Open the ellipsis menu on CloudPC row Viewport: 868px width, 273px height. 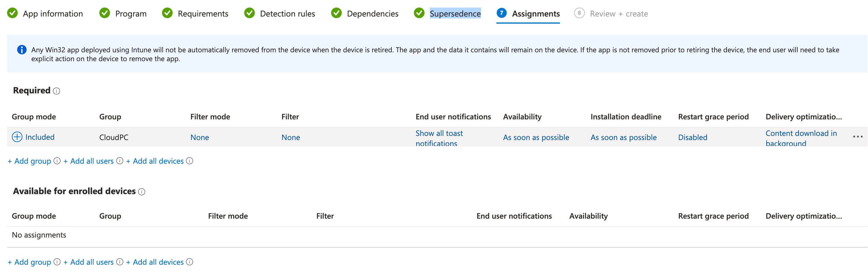(x=858, y=137)
